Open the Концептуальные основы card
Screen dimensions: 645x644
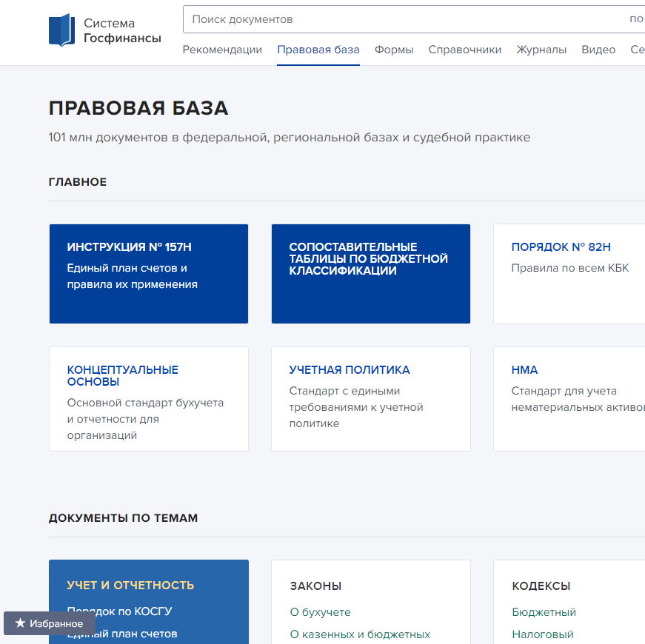click(149, 399)
